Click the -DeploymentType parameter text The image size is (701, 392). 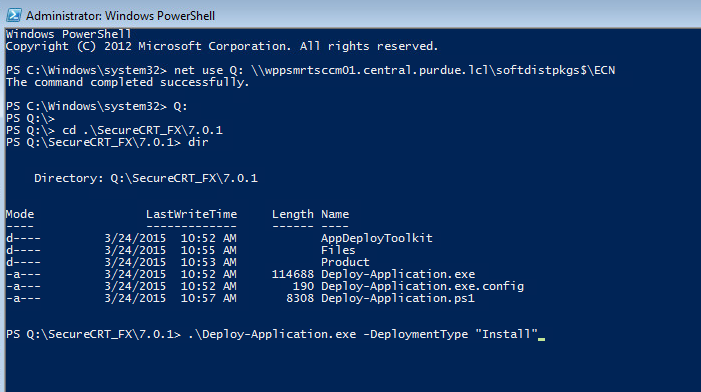(415, 334)
